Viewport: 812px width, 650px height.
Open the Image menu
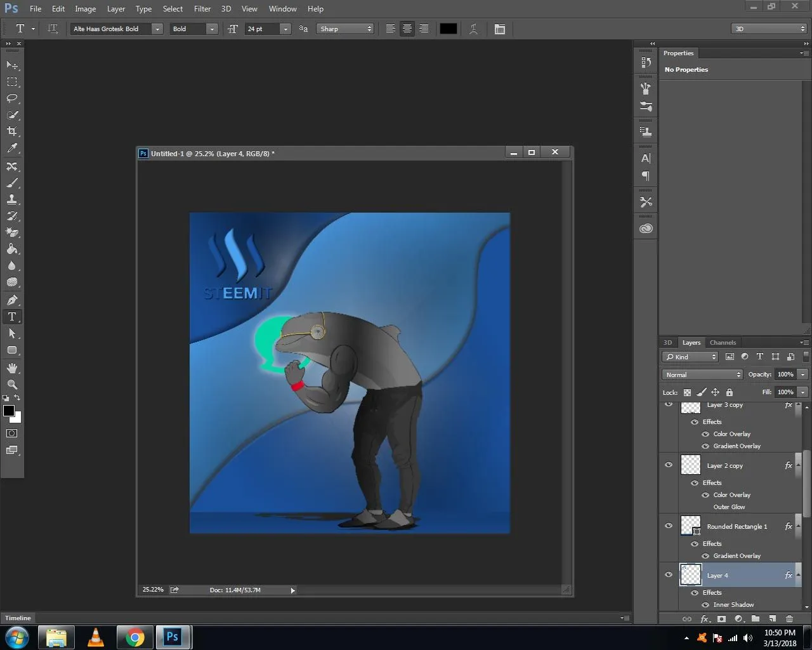point(86,9)
